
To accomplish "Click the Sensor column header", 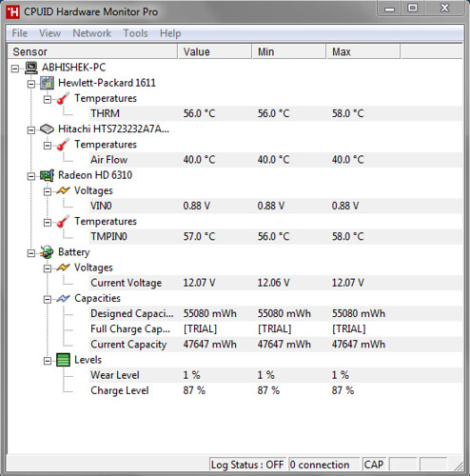I will coord(92,51).
